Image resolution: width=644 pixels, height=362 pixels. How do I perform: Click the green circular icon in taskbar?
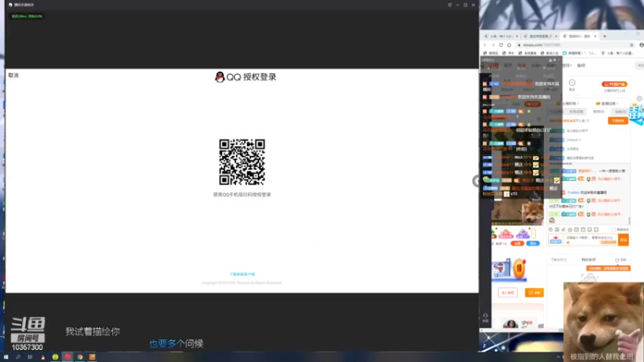coord(55,357)
